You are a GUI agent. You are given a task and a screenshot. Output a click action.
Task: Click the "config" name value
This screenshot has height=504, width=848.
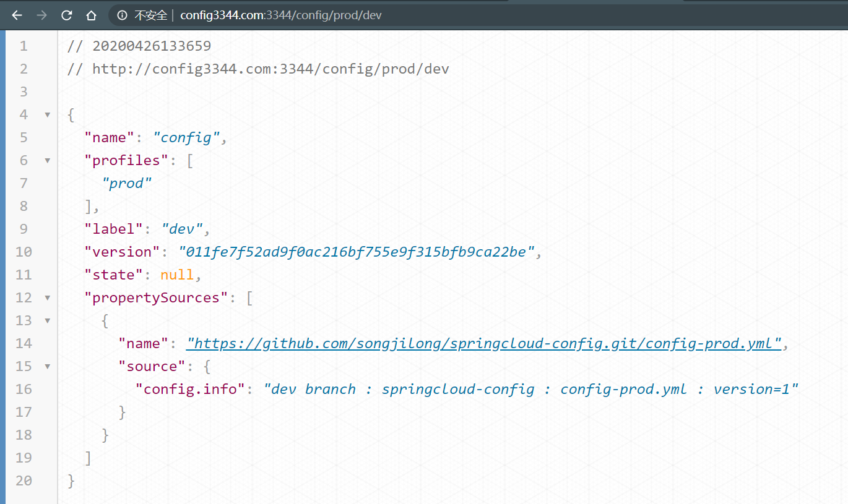tap(186, 137)
